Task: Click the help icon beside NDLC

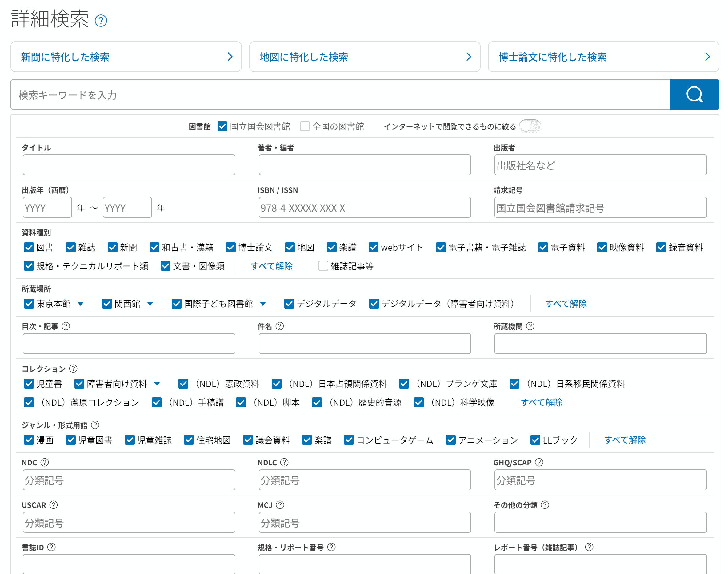Action: click(x=284, y=462)
